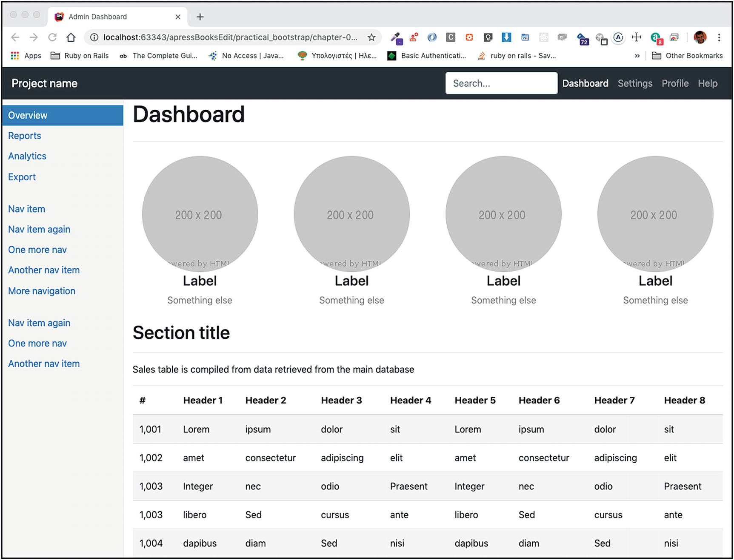734x560 pixels.
Task: Open the Other Bookmarks folder
Action: point(687,56)
